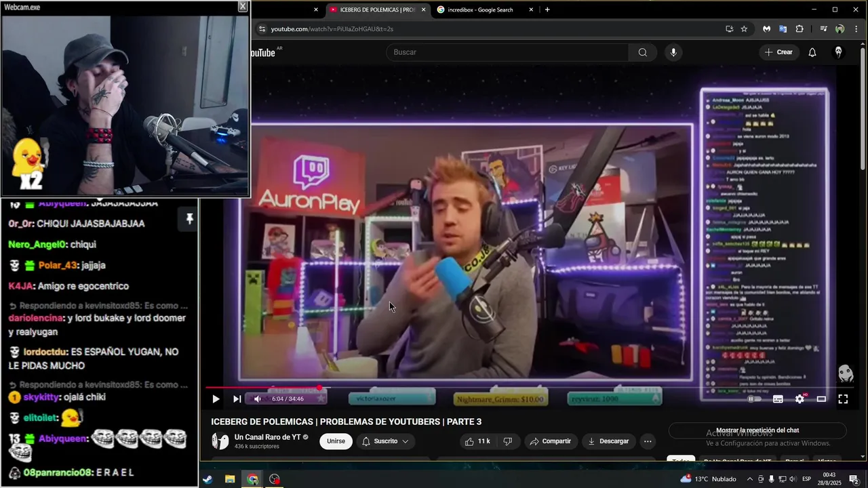Switch to incredibox Google Search tab
Viewport: 868px width, 488px height.
[479, 9]
